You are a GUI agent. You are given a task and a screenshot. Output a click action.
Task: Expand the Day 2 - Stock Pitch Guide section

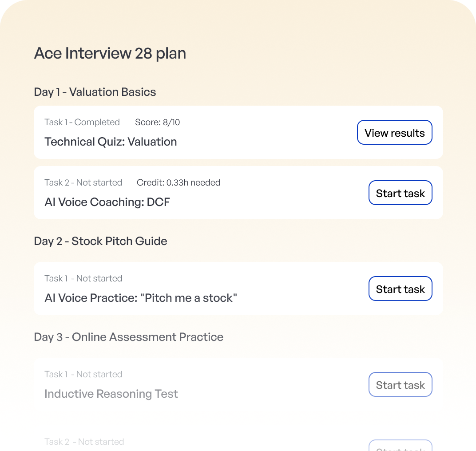click(100, 241)
